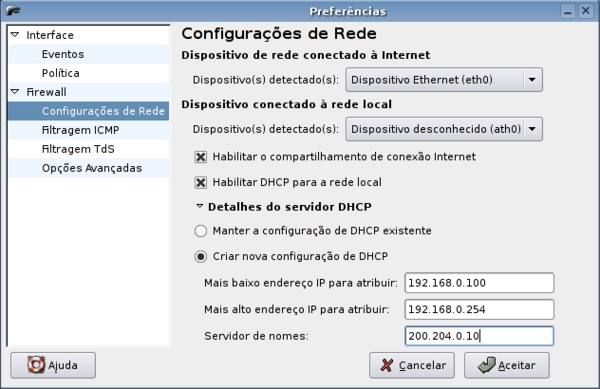This screenshot has width=600, height=389.
Task: Select Manter a configuração de DHCP existente
Action: coord(201,231)
